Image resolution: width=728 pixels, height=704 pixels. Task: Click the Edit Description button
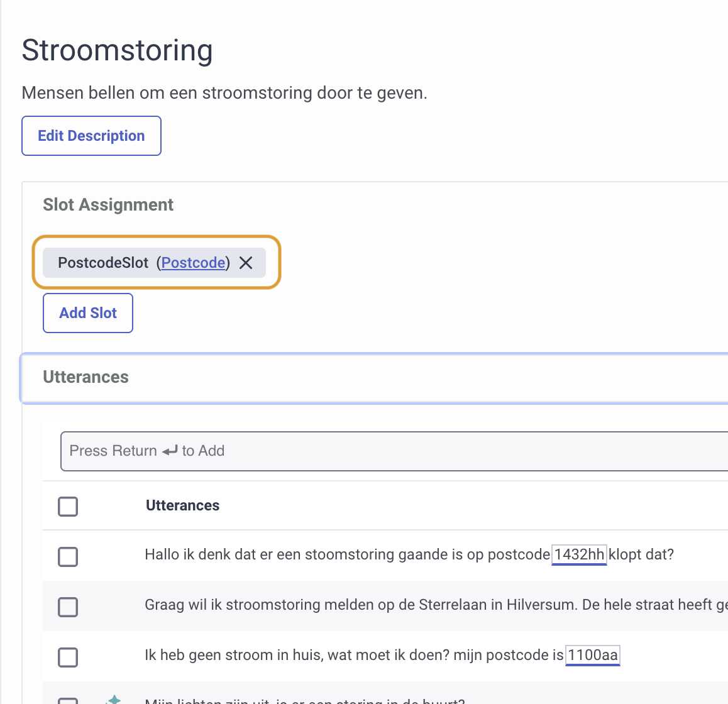point(91,136)
